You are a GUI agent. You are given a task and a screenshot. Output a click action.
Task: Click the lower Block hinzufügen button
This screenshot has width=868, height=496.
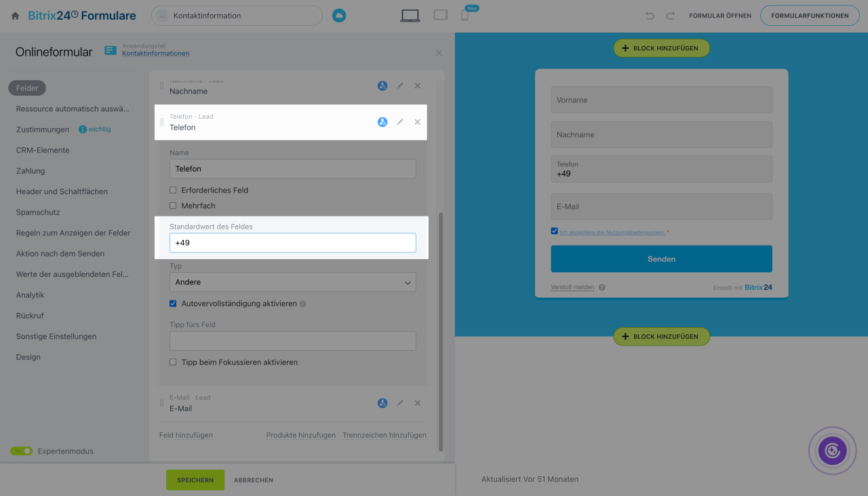(x=661, y=337)
